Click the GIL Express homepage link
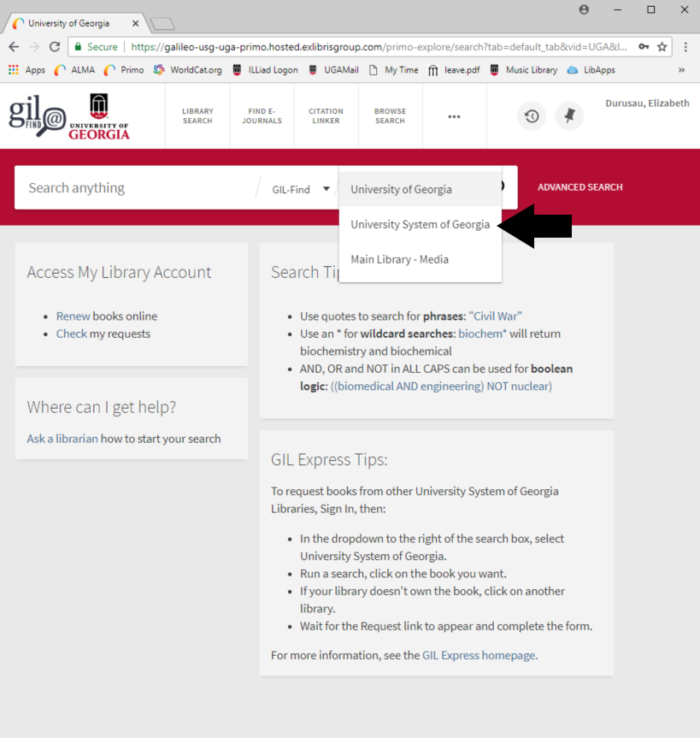Viewport: 700px width, 738px height. (479, 655)
